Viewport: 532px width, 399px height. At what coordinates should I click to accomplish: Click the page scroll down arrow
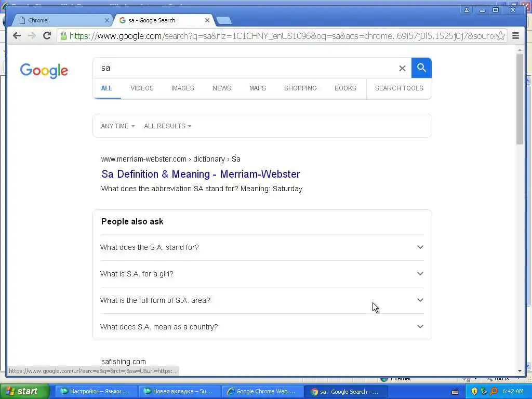[520, 371]
